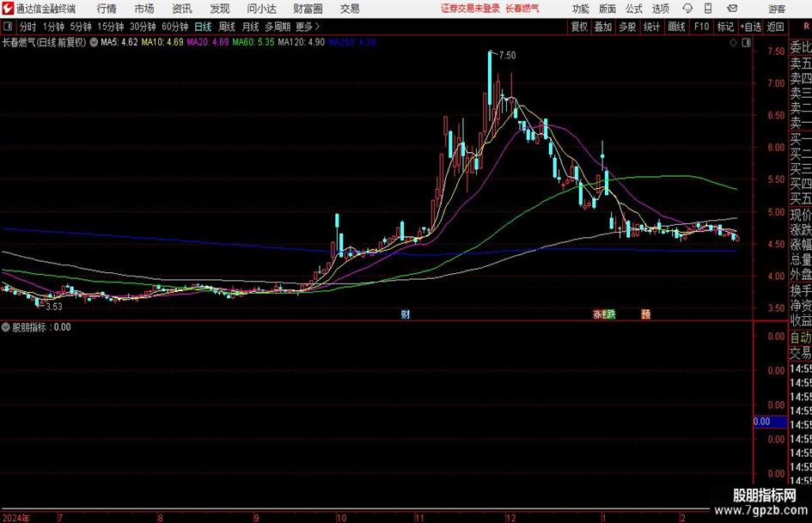Click the 复权 toolbar button
This screenshot has height=523, width=812.
579,27
